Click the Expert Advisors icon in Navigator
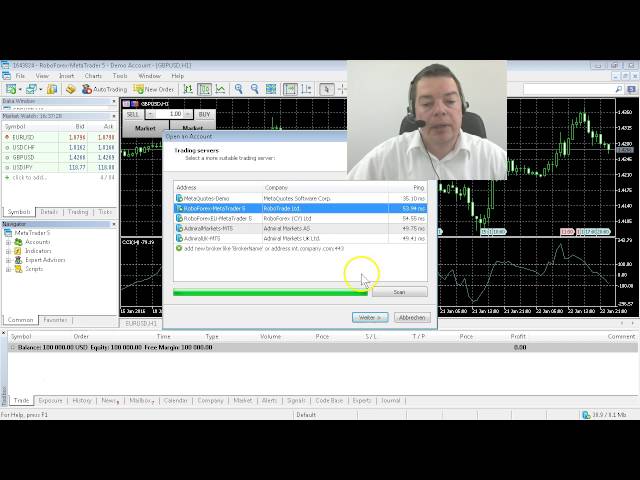 (x=18, y=260)
